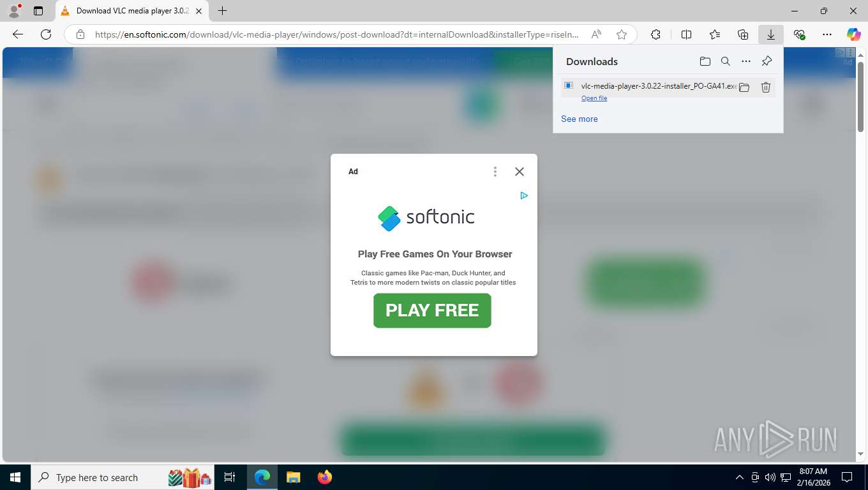
Task: Open the Copilot sidebar
Action: (x=854, y=34)
